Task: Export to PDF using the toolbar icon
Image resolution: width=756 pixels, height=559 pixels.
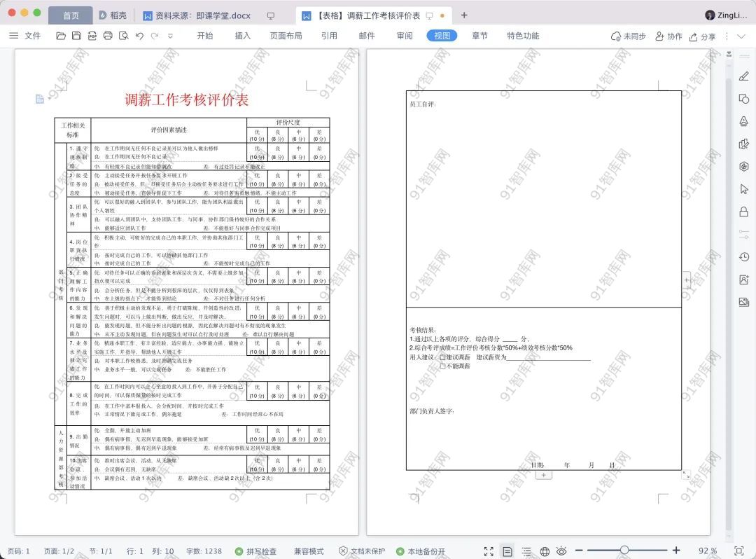Action: [x=92, y=36]
